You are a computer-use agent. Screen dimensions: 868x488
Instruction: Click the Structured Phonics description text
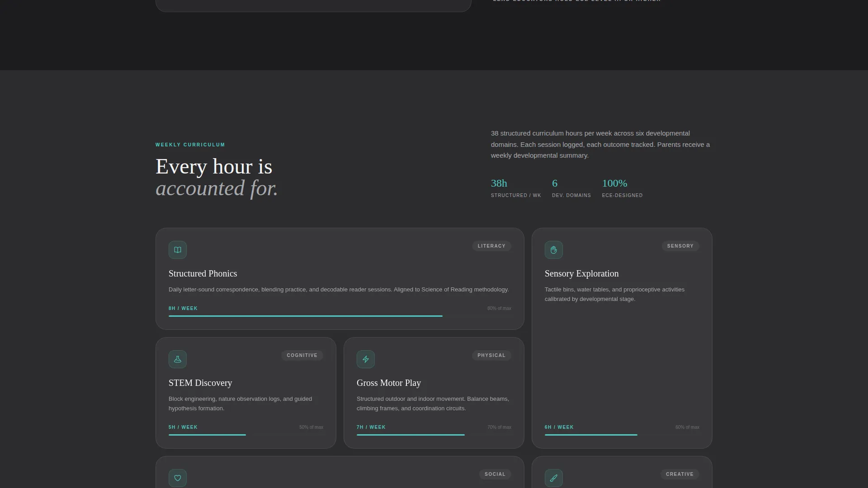[x=339, y=290]
